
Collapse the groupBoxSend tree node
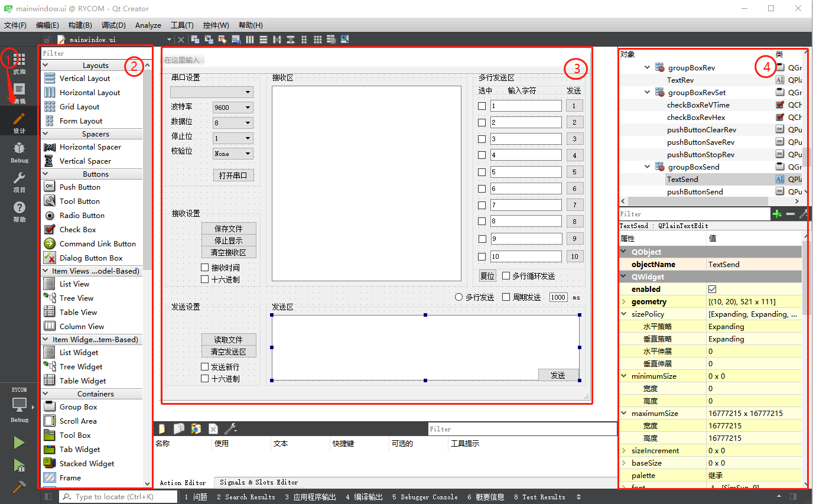[648, 167]
